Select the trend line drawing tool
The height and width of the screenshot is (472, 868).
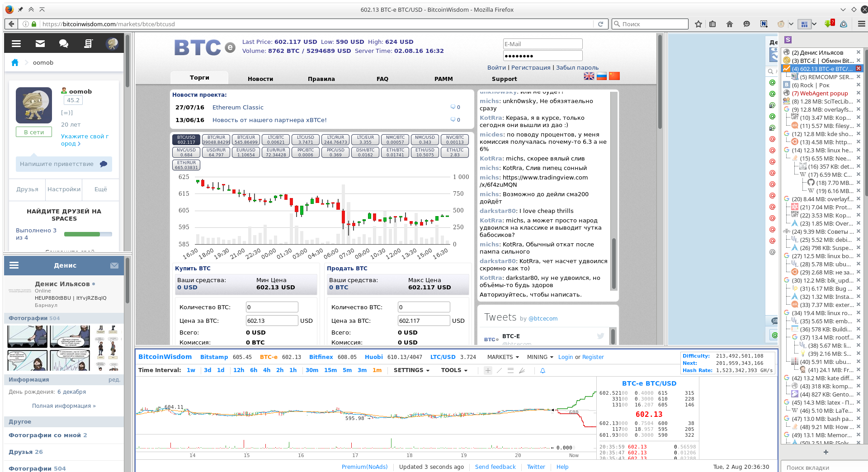499,370
